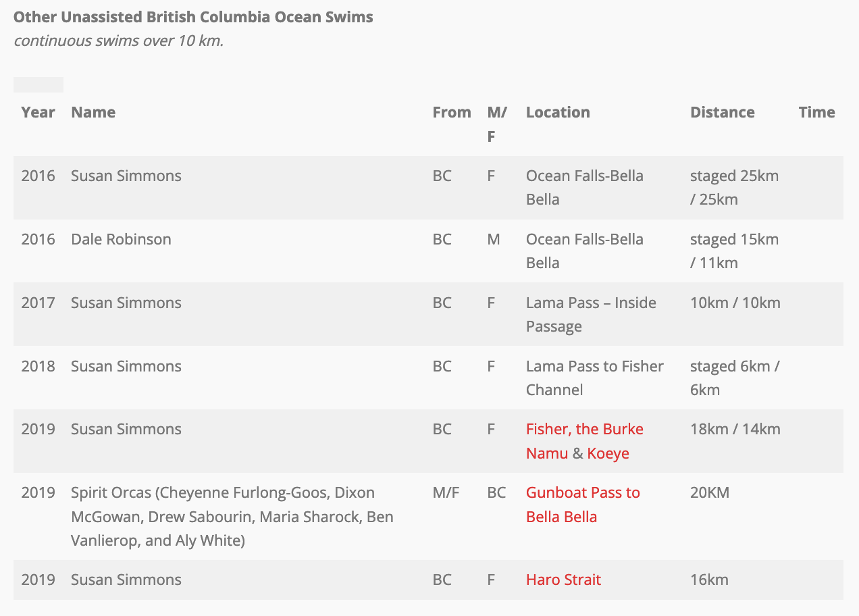Viewport: 859px width, 616px height.
Task: Click the staged 25km / 25km distance cell
Action: point(734,188)
